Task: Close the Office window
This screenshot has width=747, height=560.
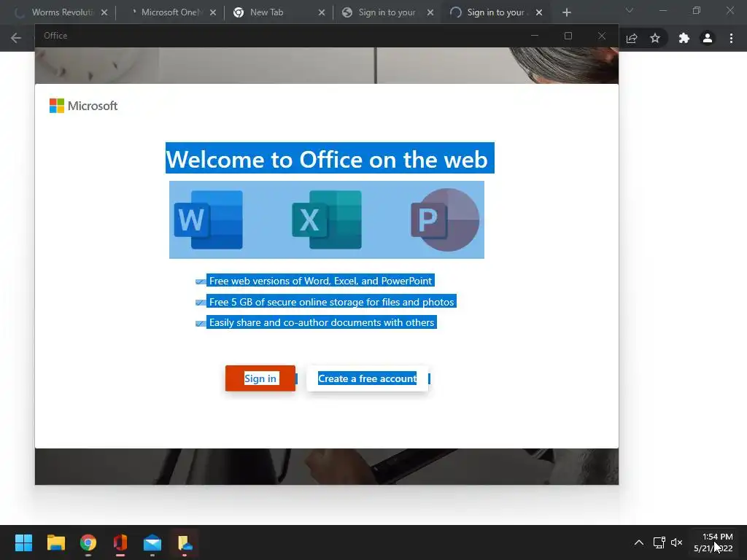Action: click(x=602, y=36)
